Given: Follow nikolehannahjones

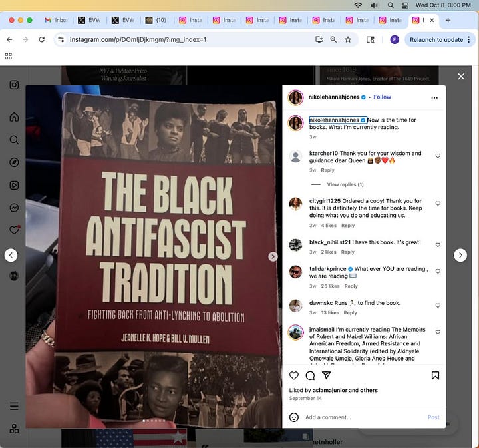Looking at the screenshot, I should pos(382,97).
